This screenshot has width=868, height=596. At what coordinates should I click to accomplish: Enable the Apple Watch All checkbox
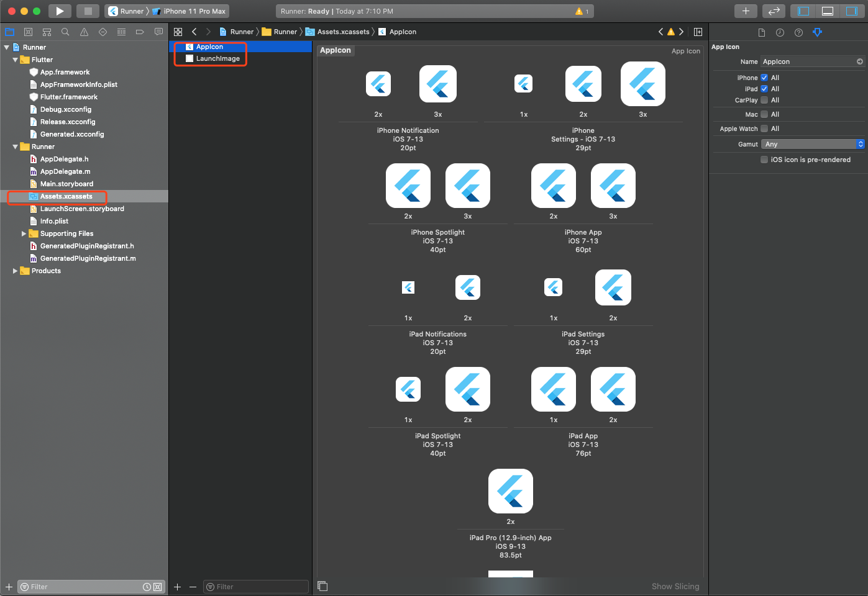(x=764, y=129)
